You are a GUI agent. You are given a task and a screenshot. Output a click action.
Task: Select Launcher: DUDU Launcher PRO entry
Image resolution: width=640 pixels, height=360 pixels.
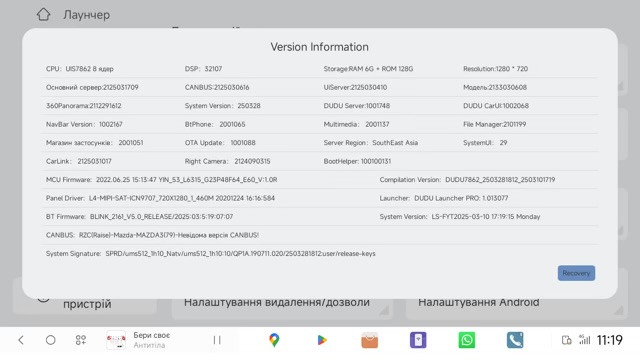tap(444, 198)
